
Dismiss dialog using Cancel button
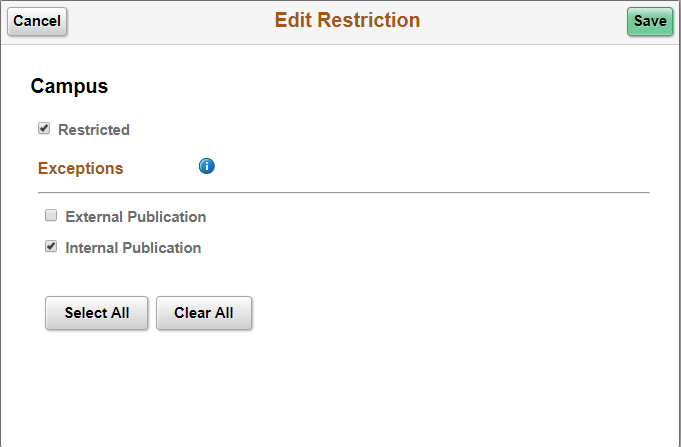point(37,21)
